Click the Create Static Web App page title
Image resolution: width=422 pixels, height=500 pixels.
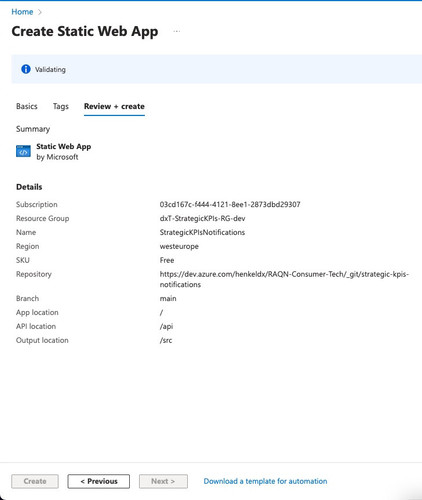click(x=85, y=32)
